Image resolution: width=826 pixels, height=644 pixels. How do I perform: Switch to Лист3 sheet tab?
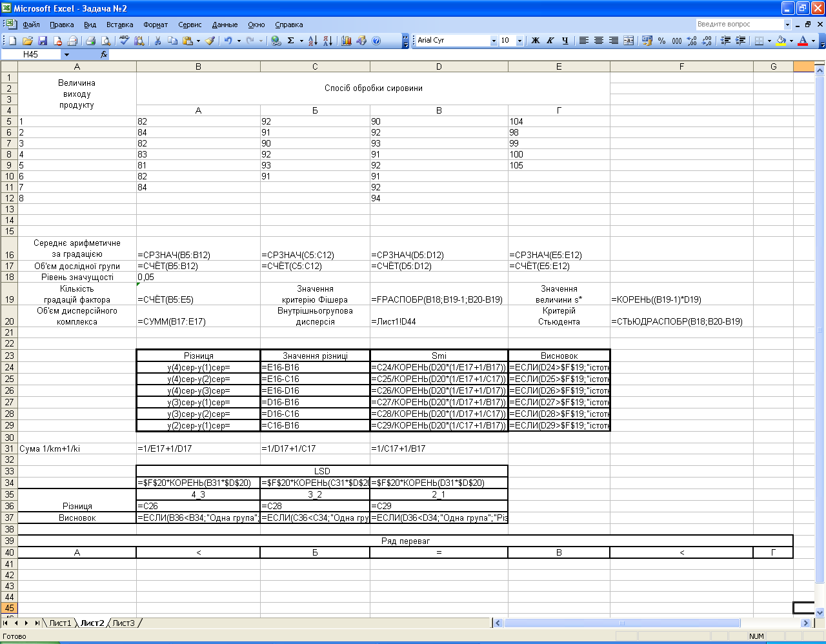coord(123,623)
